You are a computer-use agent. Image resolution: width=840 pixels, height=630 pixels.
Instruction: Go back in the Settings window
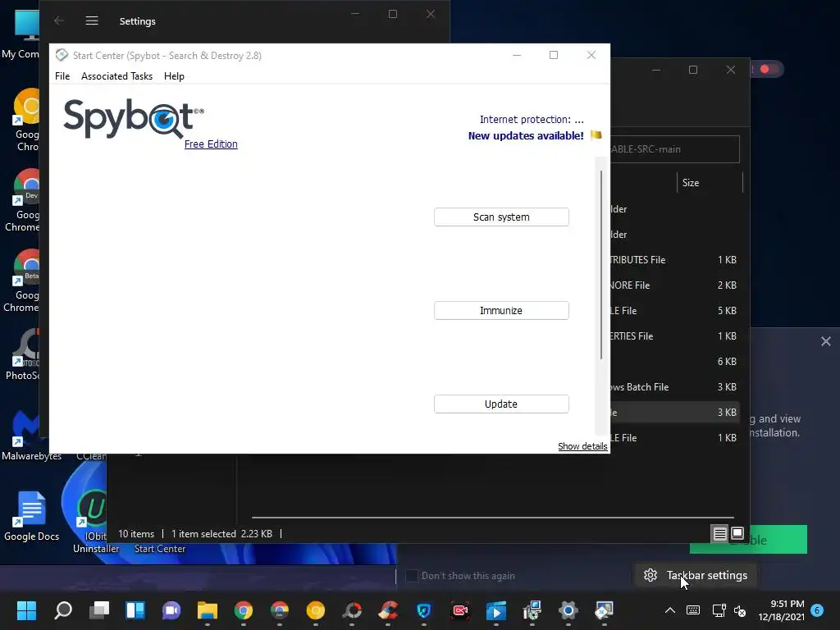[59, 21]
